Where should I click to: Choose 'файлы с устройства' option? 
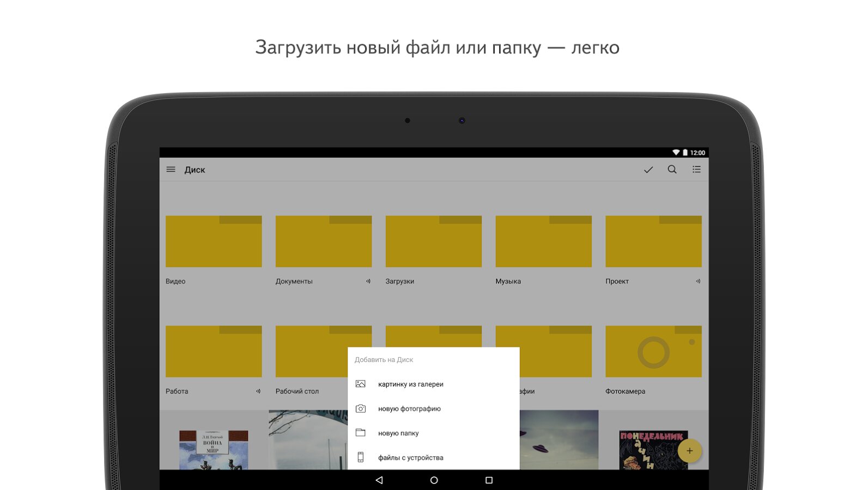pyautogui.click(x=410, y=458)
